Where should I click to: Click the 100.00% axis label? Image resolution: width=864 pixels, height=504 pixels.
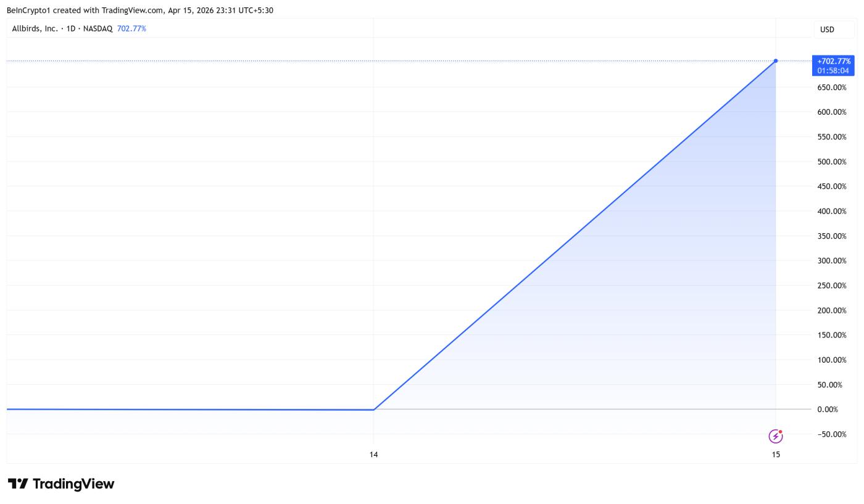[832, 360]
